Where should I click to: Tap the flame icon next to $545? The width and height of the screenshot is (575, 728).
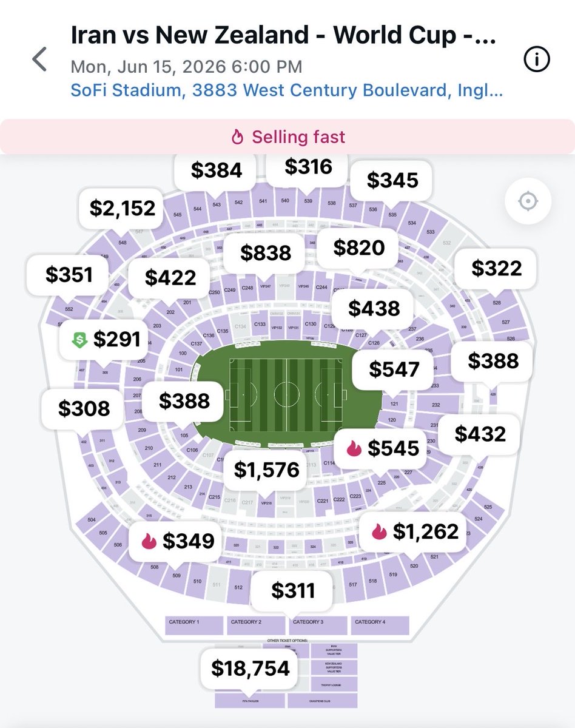click(x=354, y=448)
